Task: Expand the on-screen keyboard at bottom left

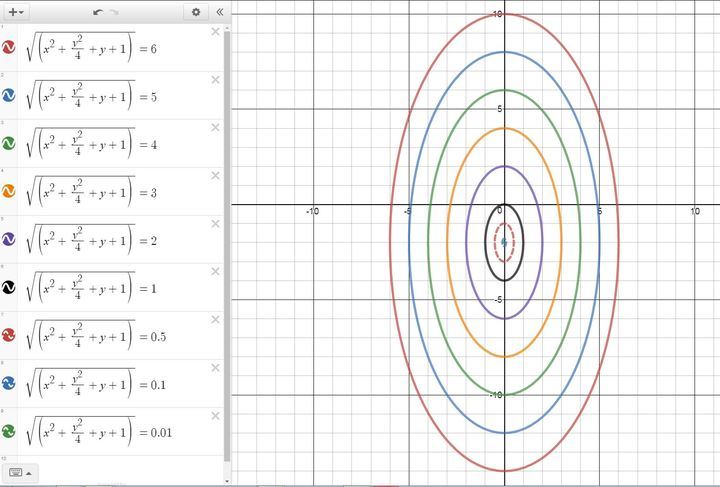Action: [19, 472]
